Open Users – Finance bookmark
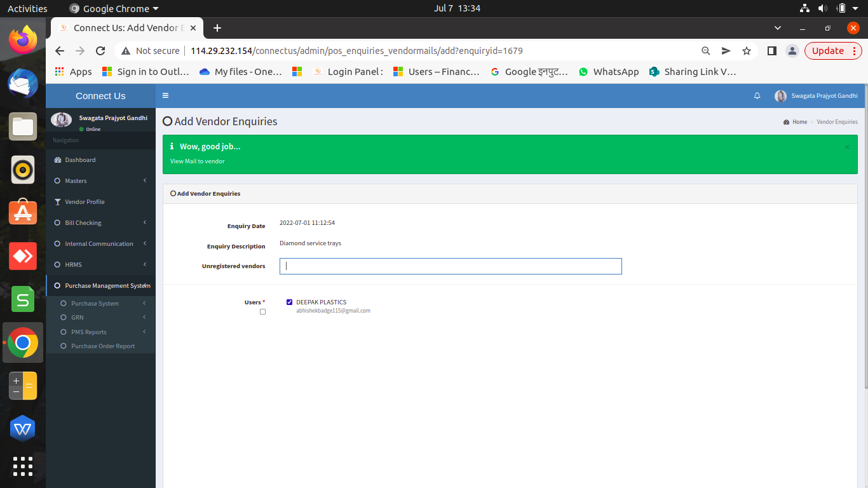 [437, 72]
